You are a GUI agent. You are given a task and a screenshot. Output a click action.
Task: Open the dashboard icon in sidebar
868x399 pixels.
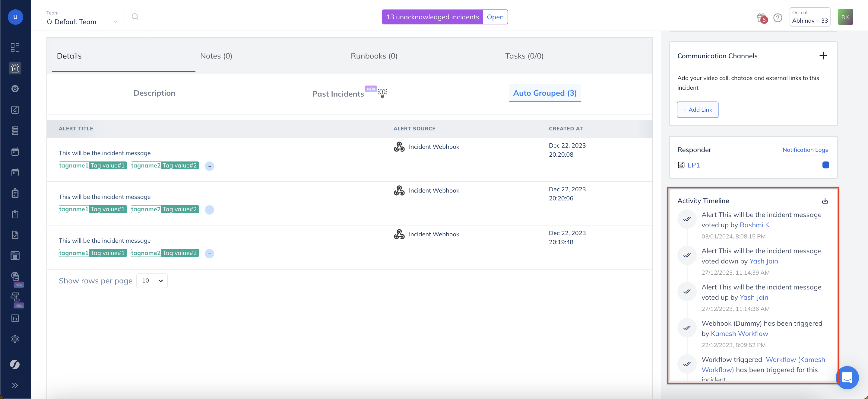pos(15,47)
